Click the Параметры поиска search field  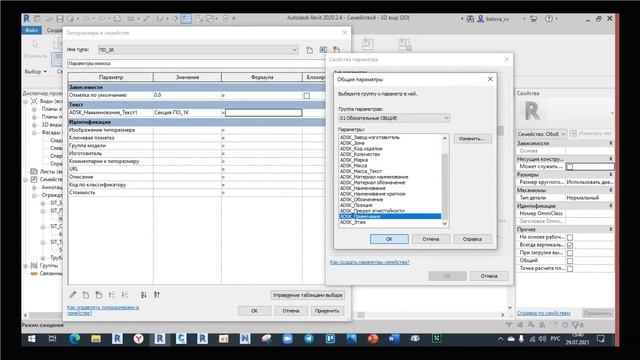coord(196,64)
